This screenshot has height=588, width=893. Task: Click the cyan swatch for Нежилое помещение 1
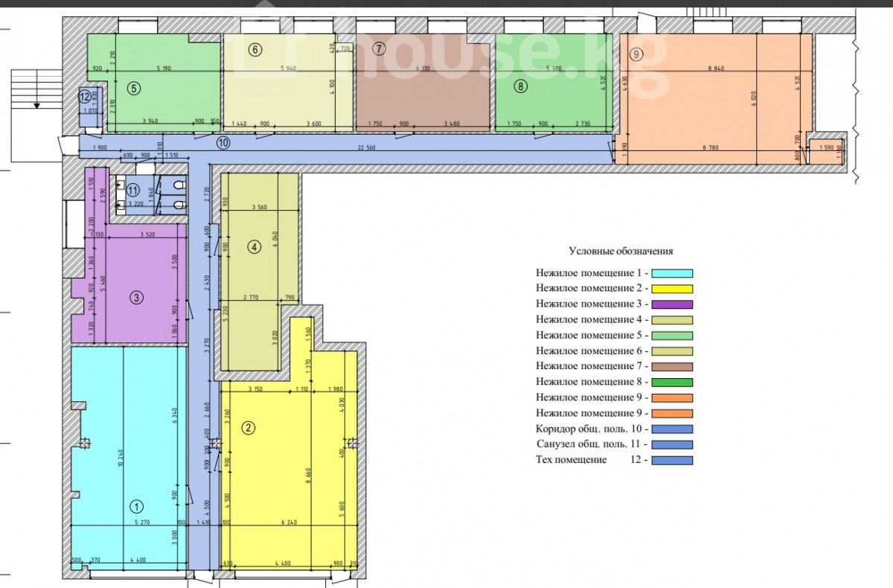(x=673, y=273)
